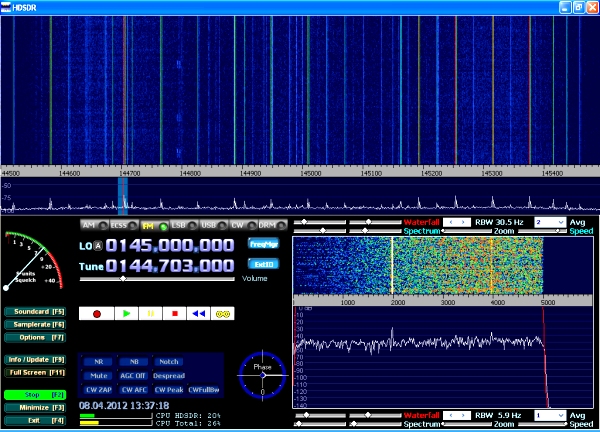
Task: Toggle the Mute button
Action: point(98,375)
